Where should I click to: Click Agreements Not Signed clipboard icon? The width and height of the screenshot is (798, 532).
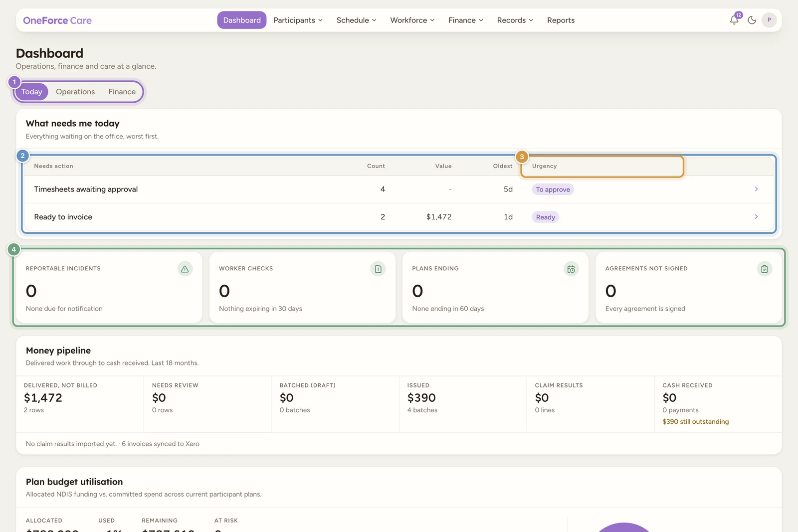(x=765, y=269)
